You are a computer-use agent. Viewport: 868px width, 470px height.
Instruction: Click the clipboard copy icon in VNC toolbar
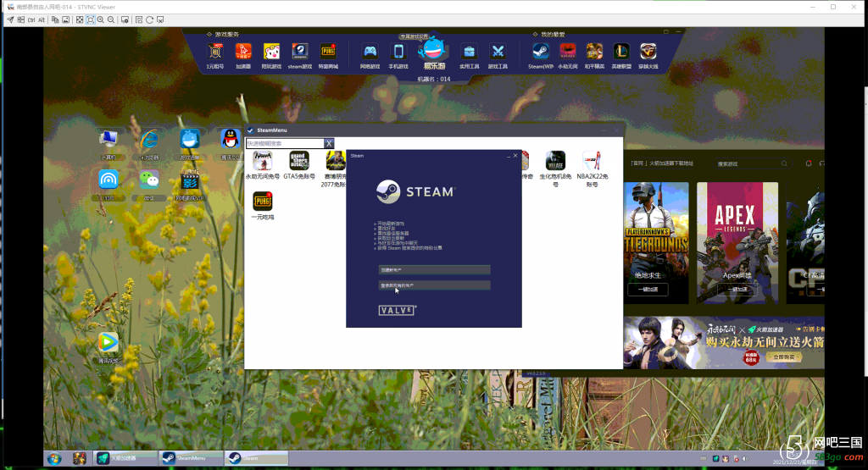[x=55, y=20]
